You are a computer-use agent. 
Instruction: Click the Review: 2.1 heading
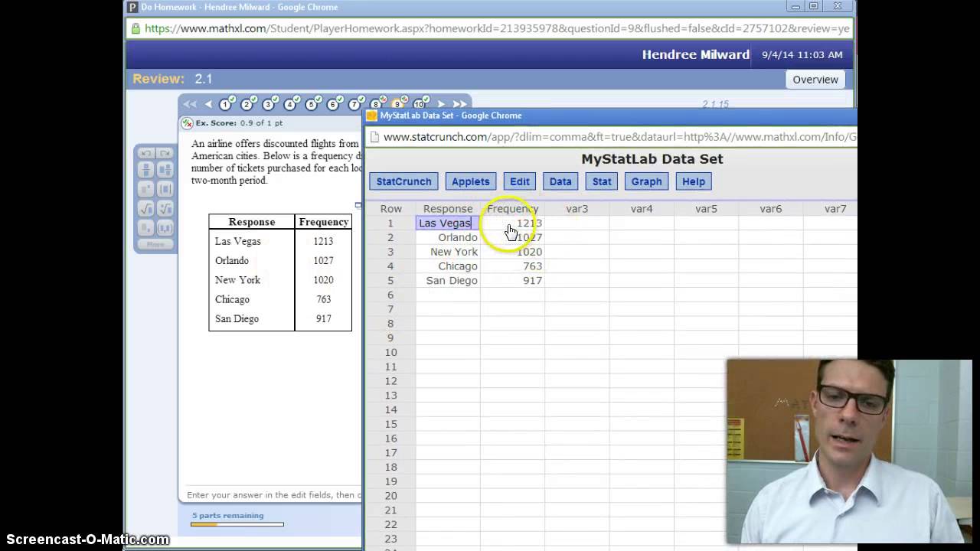(x=172, y=79)
